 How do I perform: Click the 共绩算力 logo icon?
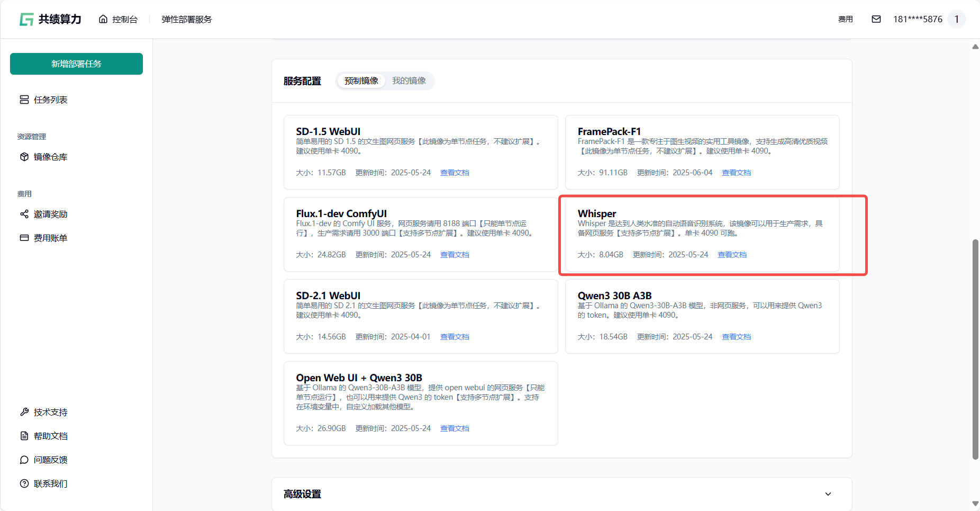(x=26, y=20)
